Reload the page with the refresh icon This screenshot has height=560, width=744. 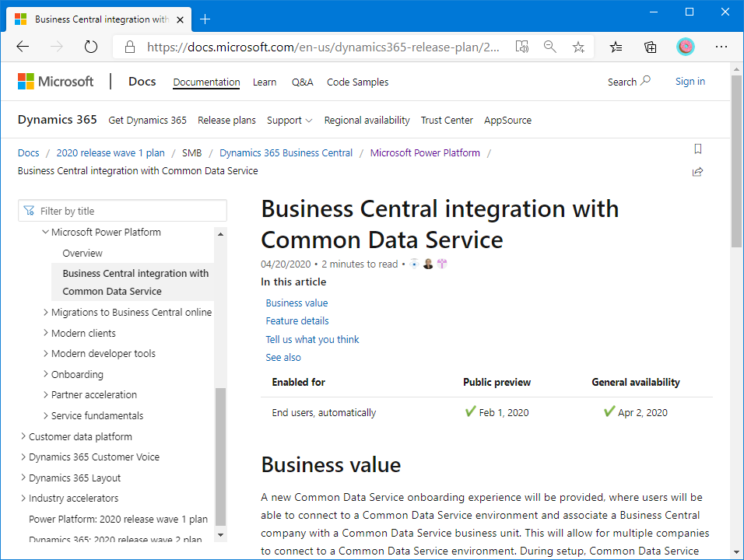coord(90,47)
